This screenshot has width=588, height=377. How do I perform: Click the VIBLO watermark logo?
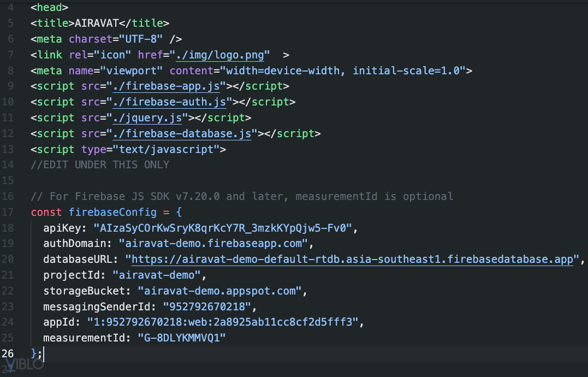point(23,364)
